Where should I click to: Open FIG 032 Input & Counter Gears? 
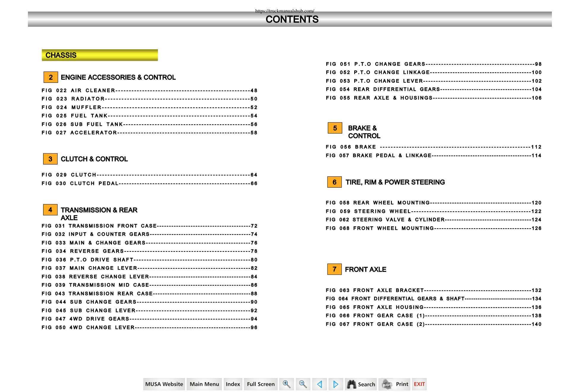[150, 234]
